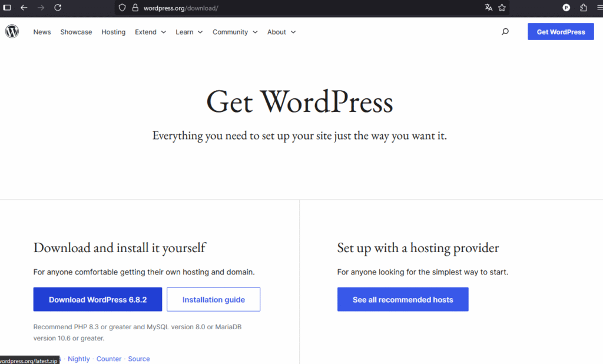
Task: Open the sidebar panel icon
Action: pyautogui.click(x=7, y=8)
